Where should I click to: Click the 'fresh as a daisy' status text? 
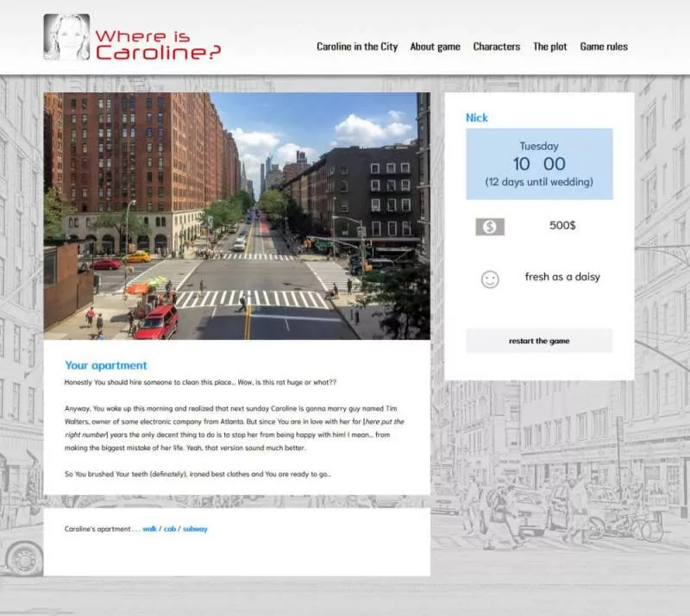pyautogui.click(x=561, y=277)
